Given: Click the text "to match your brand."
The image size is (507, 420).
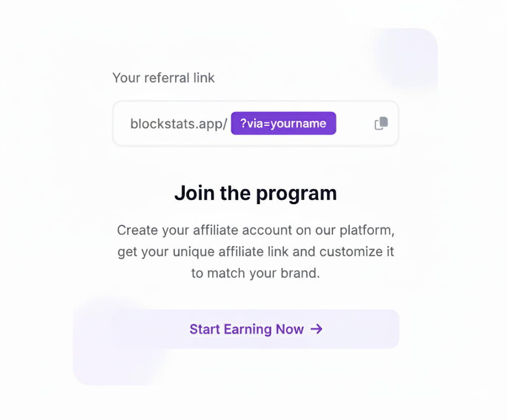Looking at the screenshot, I should [255, 273].
